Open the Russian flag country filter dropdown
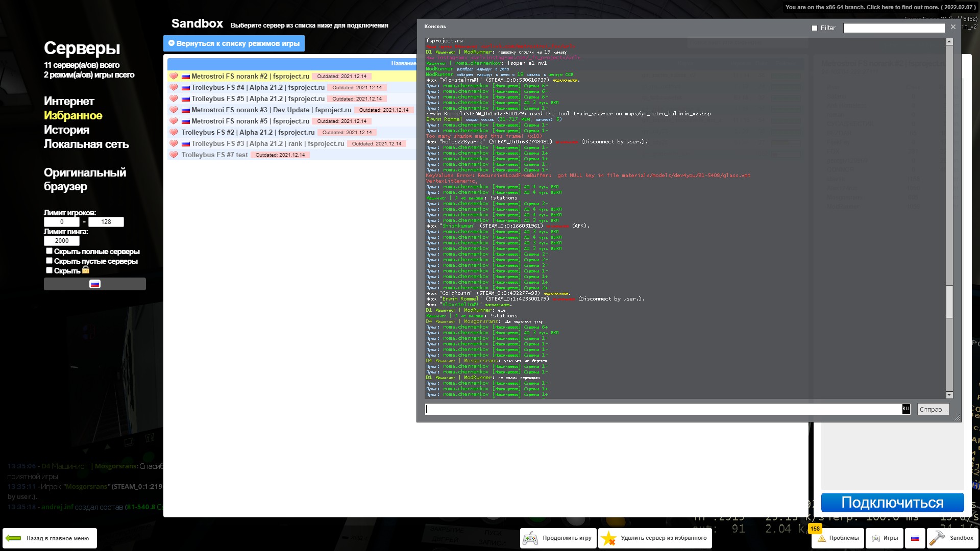Image resolution: width=980 pixels, height=551 pixels. 95,284
